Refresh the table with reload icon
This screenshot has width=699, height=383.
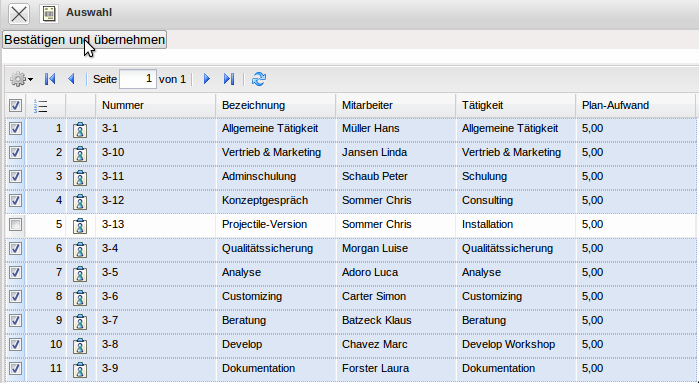click(x=259, y=79)
